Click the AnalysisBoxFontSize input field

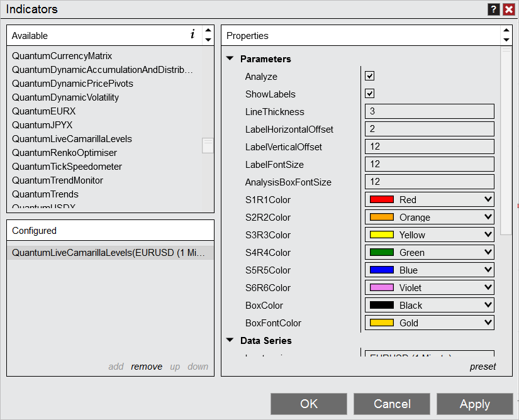(430, 182)
